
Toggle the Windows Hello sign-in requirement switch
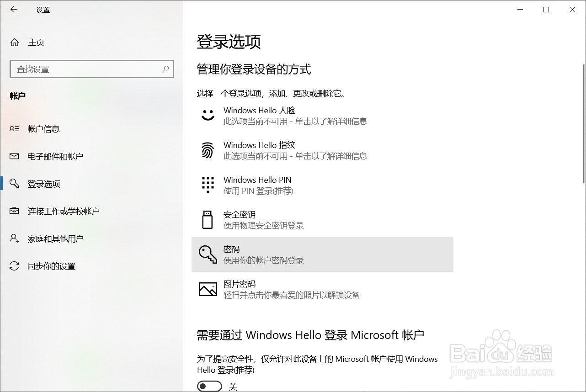click(209, 387)
